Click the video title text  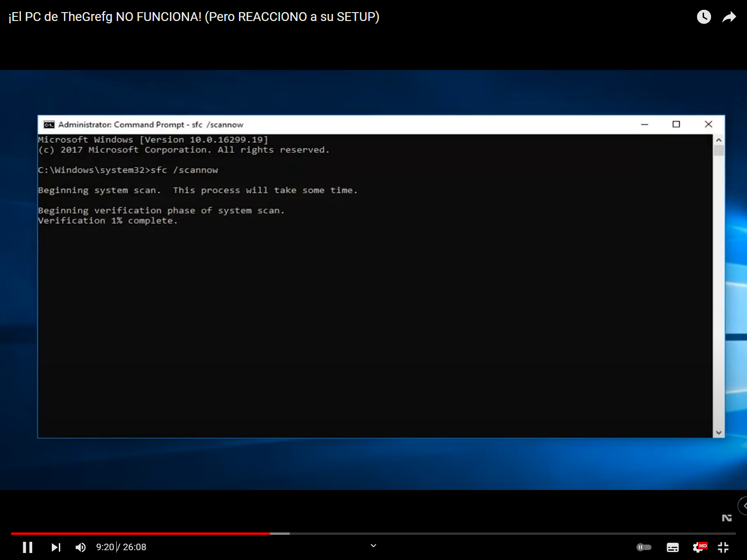point(194,17)
